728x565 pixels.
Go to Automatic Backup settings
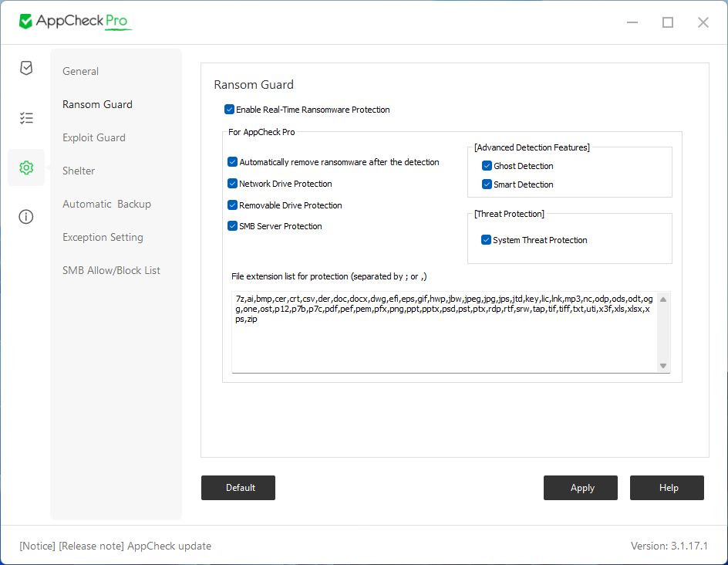tap(106, 204)
